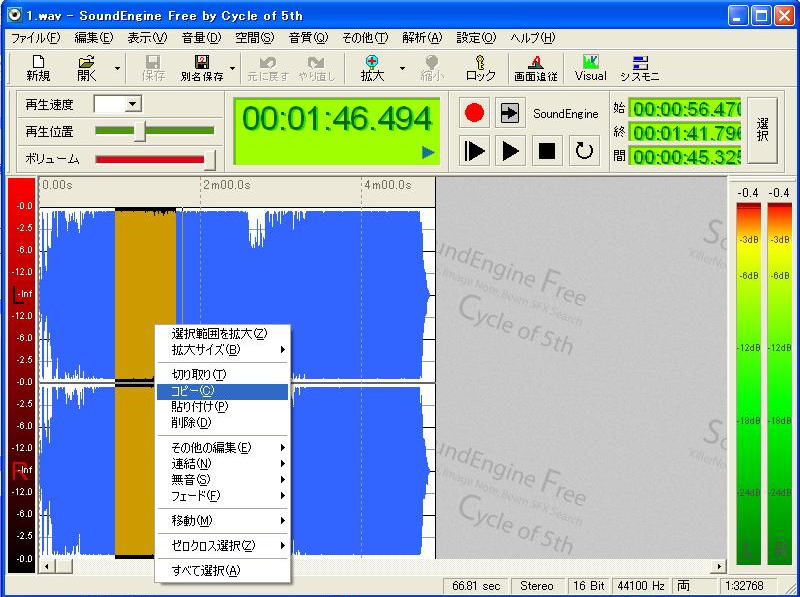Screen dimensions: 800x597
Task: Click the 間 duration time field
Action: click(685, 156)
